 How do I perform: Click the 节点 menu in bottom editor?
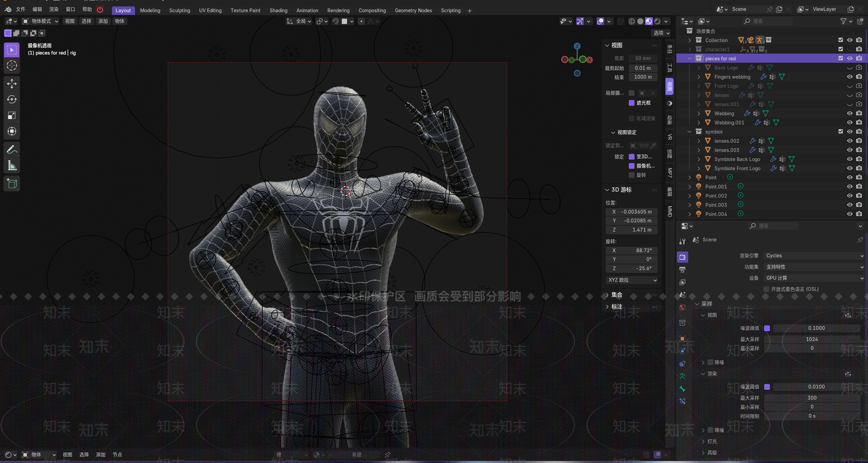117,455
